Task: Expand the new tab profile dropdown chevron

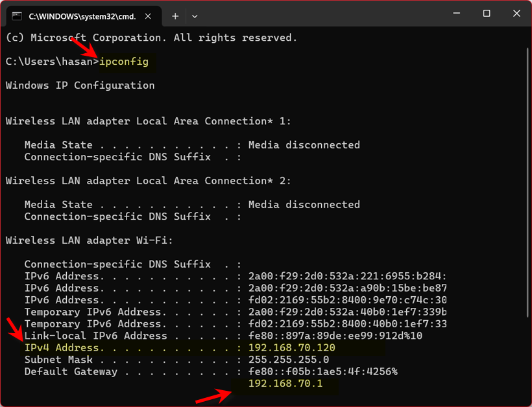Action: [195, 16]
